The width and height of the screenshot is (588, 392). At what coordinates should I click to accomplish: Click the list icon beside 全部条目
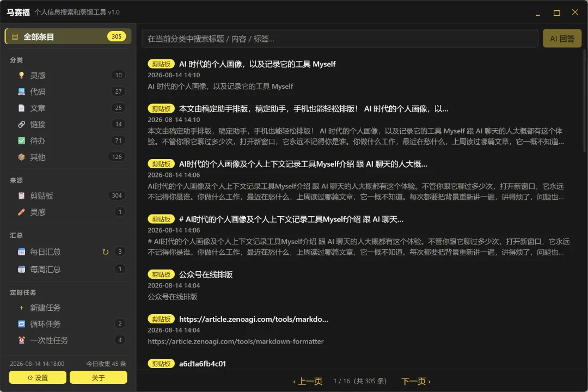(15, 37)
